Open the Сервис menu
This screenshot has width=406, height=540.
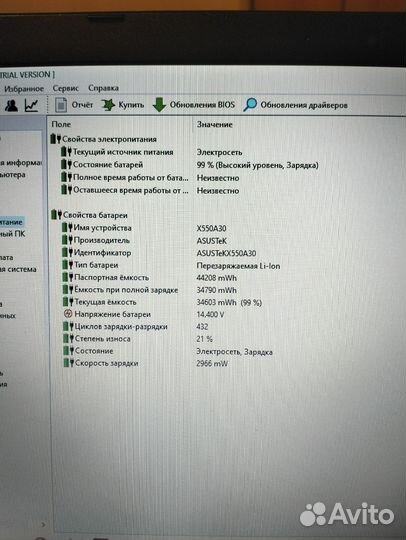pos(65,88)
